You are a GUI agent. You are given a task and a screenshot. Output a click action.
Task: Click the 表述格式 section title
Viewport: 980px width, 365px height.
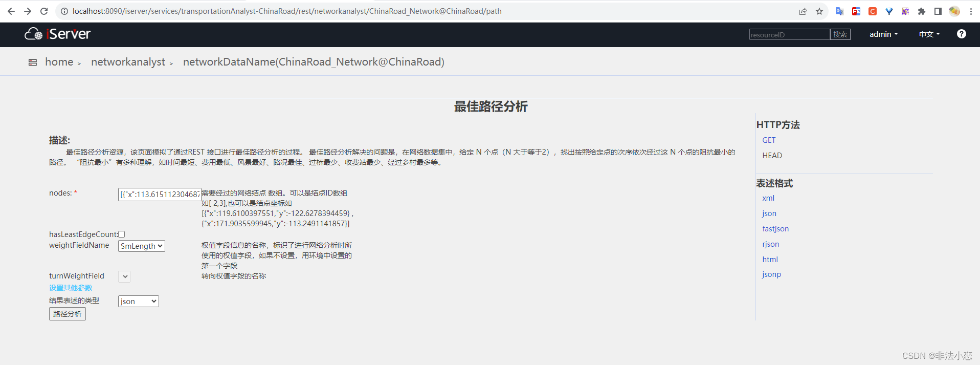[774, 183]
